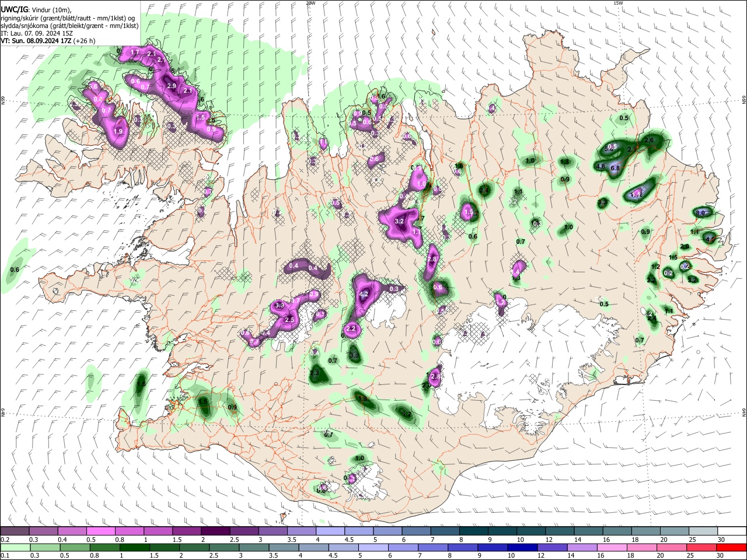Click the "UWC/IG" map title text

click(14, 9)
